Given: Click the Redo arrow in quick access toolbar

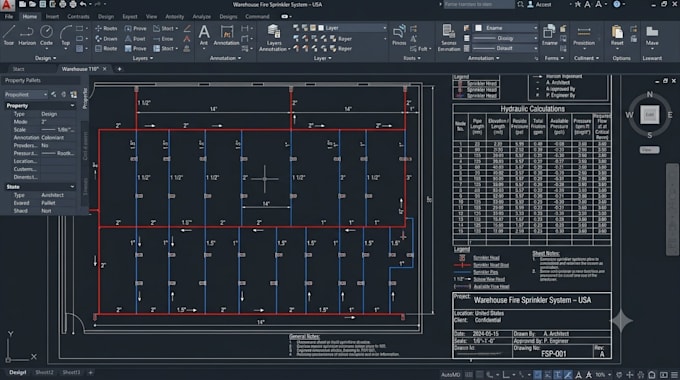Looking at the screenshot, I should (97, 4).
